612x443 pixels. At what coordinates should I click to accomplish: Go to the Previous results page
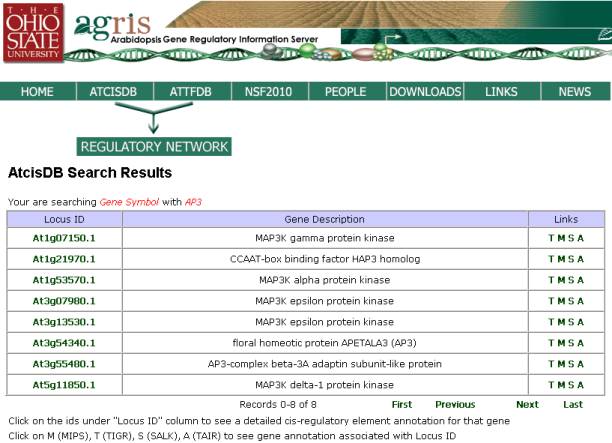click(455, 405)
